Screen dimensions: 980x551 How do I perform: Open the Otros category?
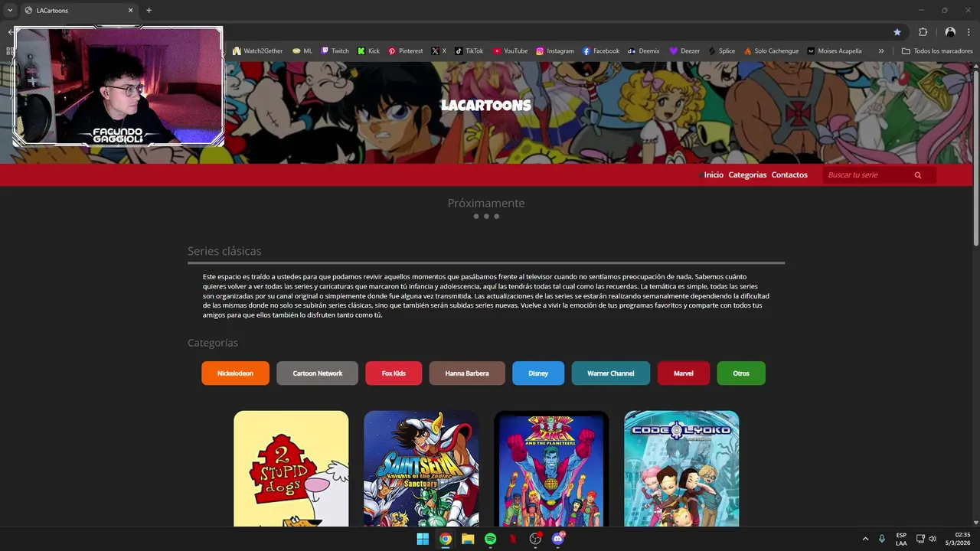[741, 373]
